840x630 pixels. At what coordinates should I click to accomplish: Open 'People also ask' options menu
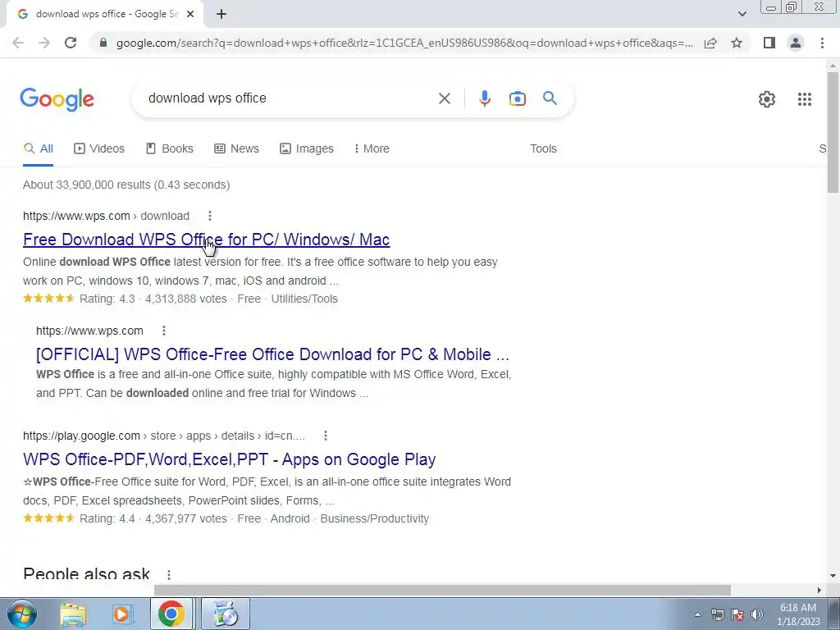click(169, 575)
